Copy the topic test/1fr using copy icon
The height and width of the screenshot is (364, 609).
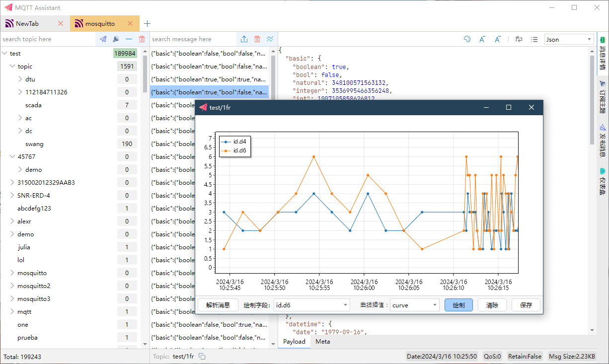[x=202, y=356]
